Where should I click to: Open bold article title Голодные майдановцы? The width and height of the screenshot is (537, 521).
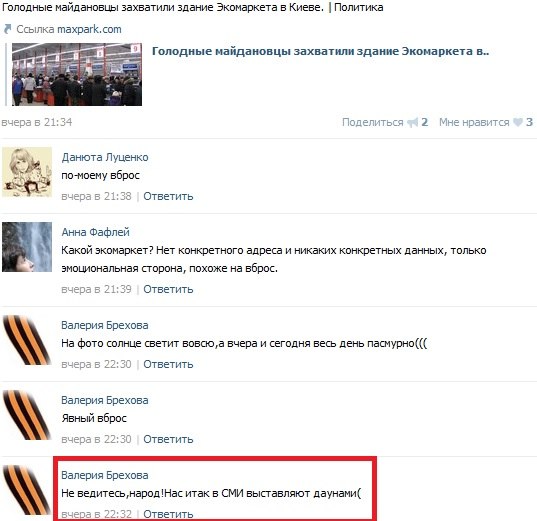pyautogui.click(x=320, y=51)
